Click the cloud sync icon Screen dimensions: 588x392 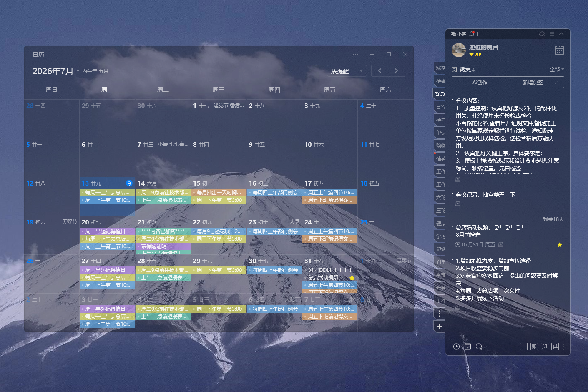[x=542, y=34]
